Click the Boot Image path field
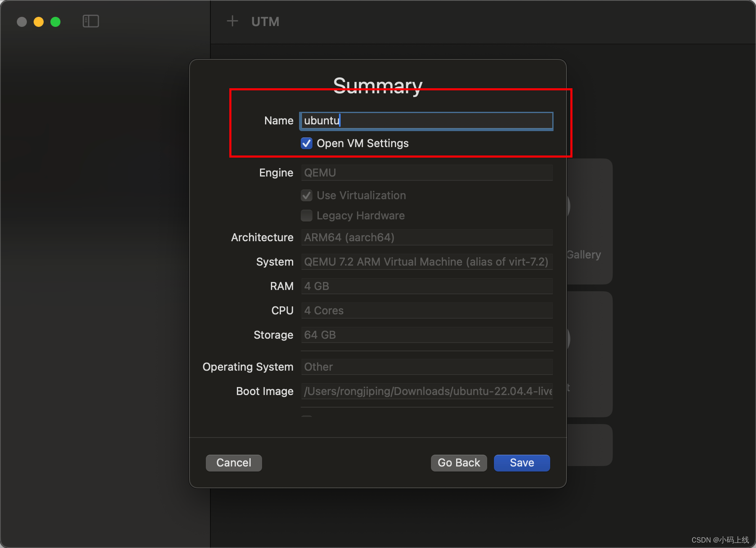The width and height of the screenshot is (756, 548). coord(427,391)
